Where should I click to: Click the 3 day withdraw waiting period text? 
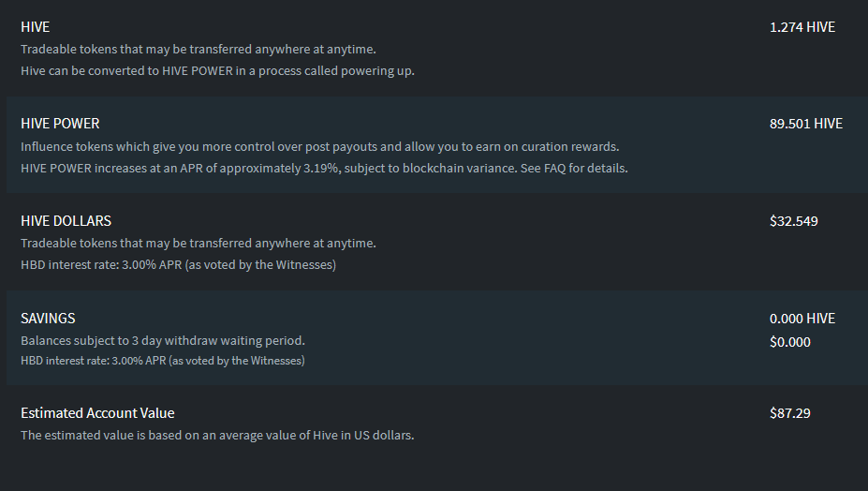163,340
